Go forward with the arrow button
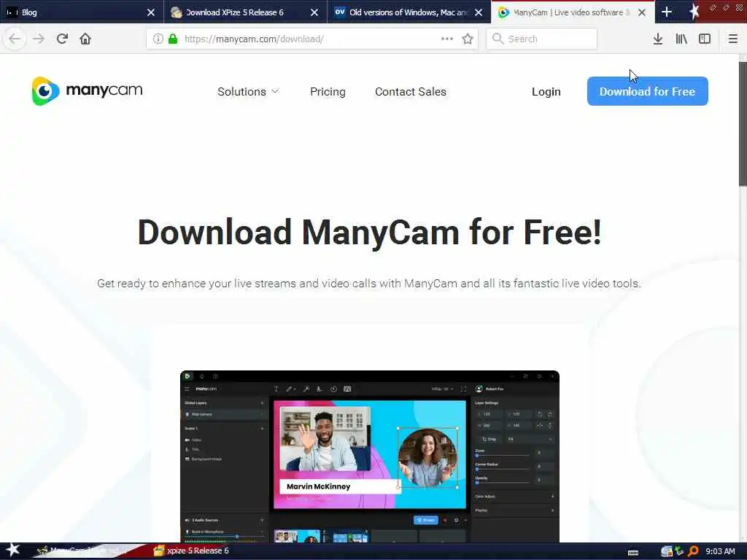 39,39
